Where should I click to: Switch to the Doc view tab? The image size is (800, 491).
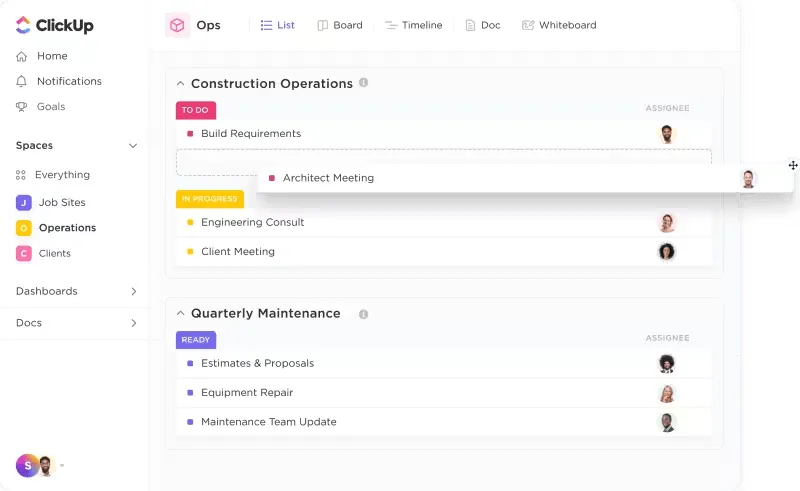coord(483,25)
